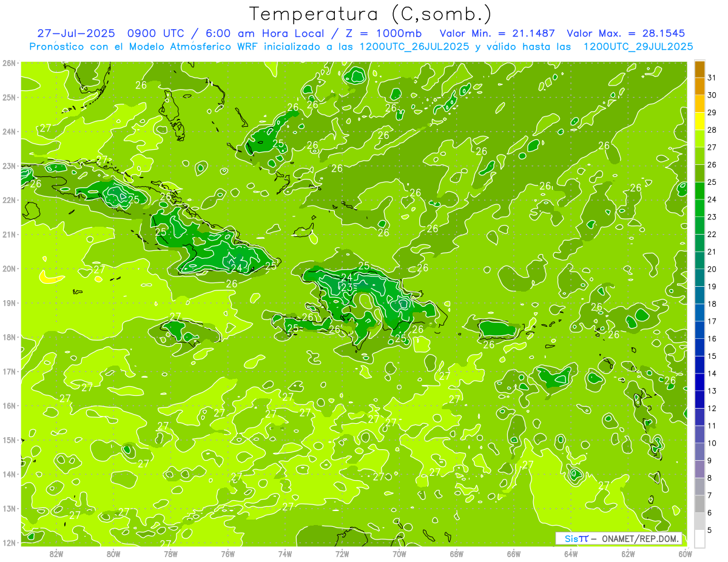
Task: Click the 68W longitude axis label
Action: coord(457,554)
